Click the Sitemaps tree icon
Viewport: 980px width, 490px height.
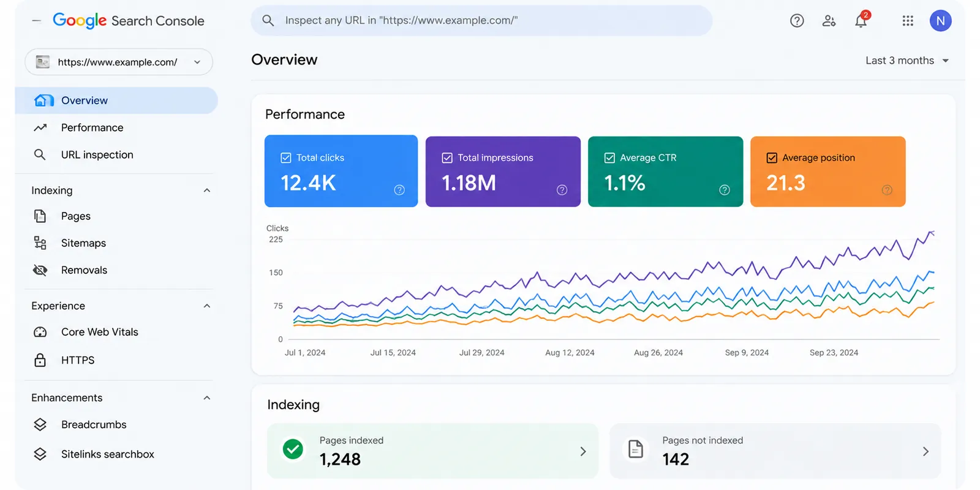tap(40, 243)
